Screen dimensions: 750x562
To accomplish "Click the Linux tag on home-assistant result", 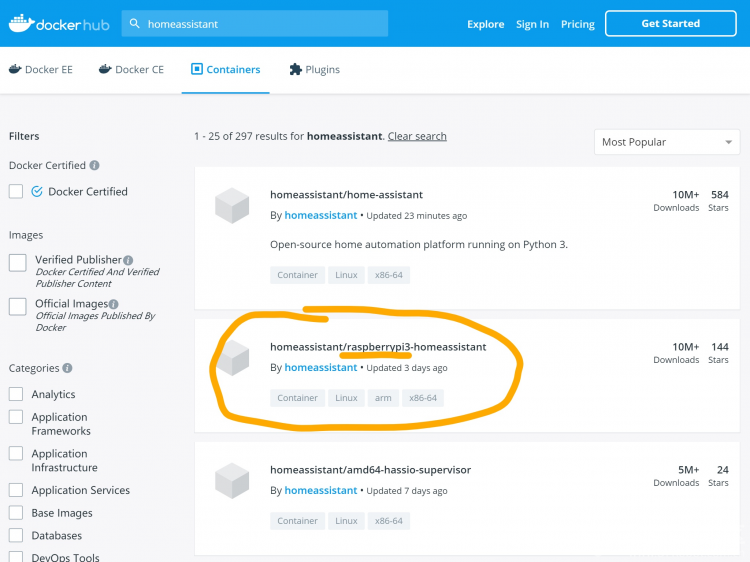I will tap(346, 275).
